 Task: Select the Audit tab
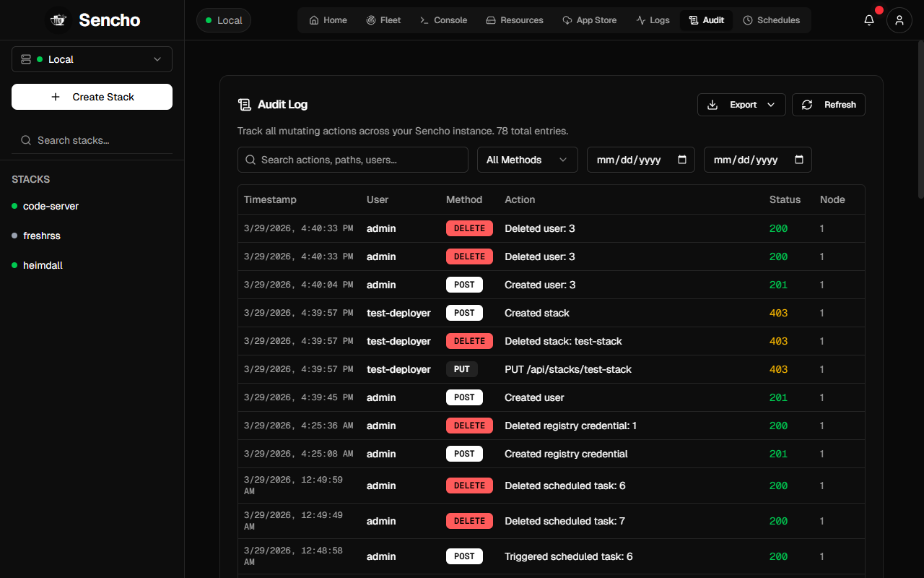pos(706,20)
